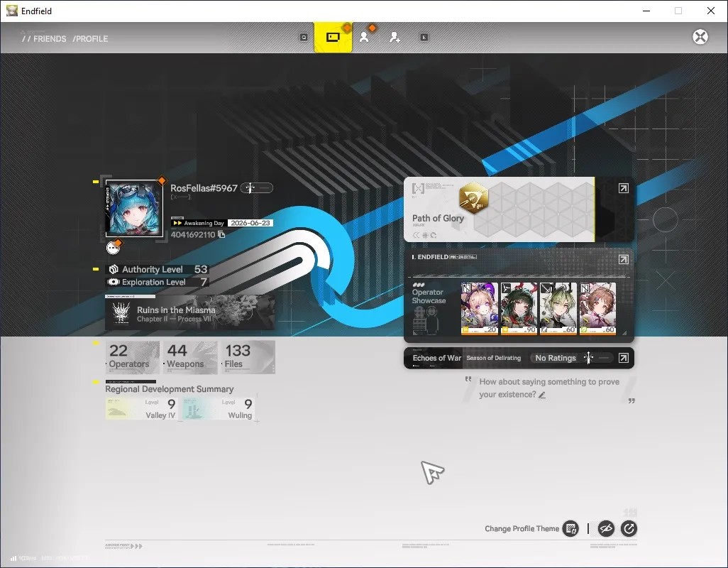728x568 pixels.
Task: Toggle the hide-profile eye icon
Action: point(606,528)
